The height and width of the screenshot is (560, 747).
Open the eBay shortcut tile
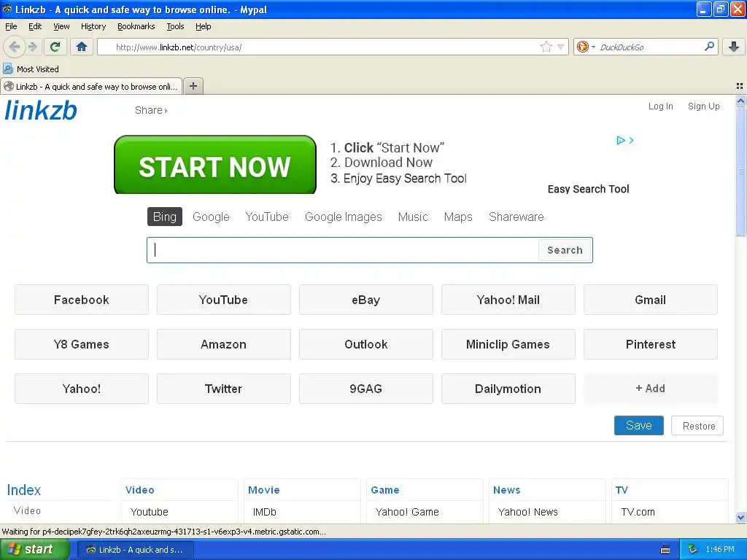[x=366, y=300]
